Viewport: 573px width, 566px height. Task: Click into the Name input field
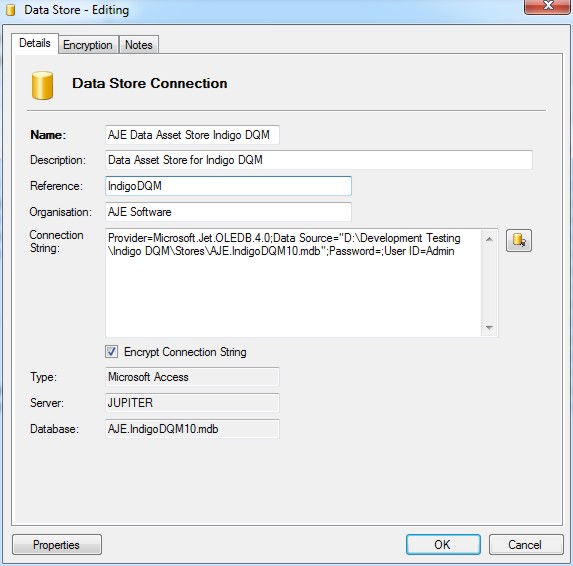pyautogui.click(x=192, y=135)
